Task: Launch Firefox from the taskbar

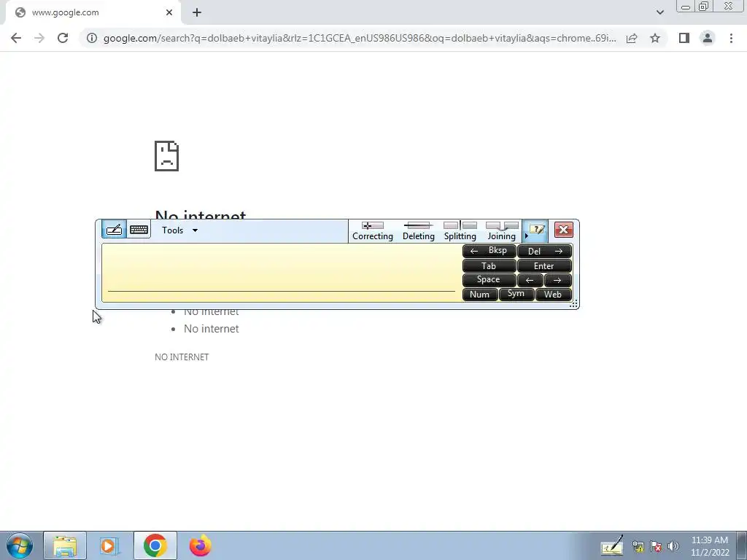Action: pos(200,545)
